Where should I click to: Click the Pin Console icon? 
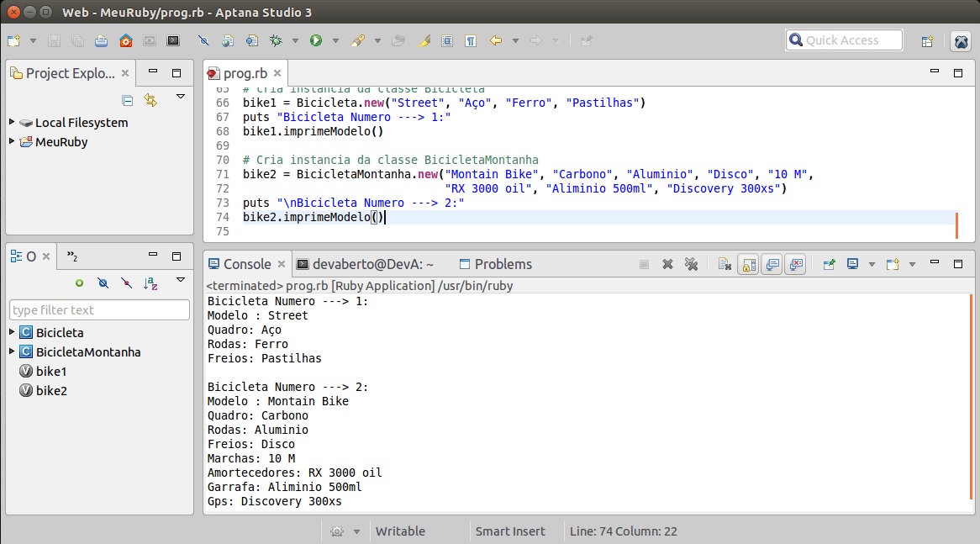pos(829,264)
